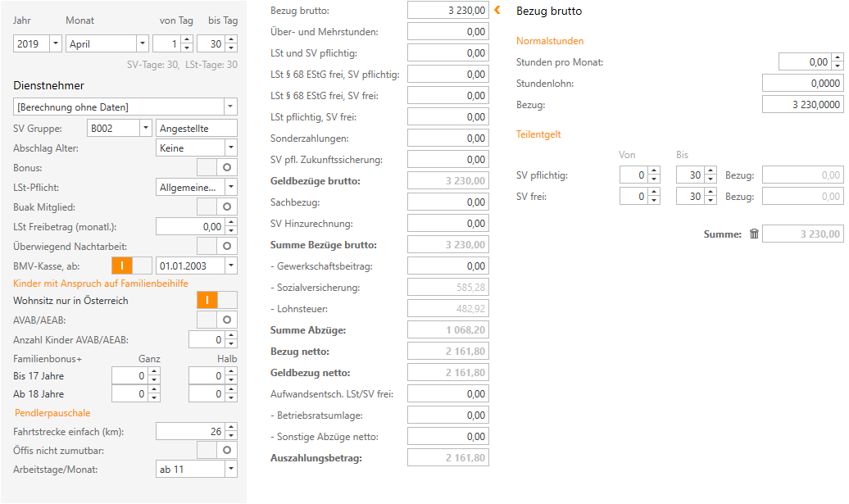Click the orange arrow next to Bezug brutto
This screenshot has width=849, height=504.
coord(497,10)
